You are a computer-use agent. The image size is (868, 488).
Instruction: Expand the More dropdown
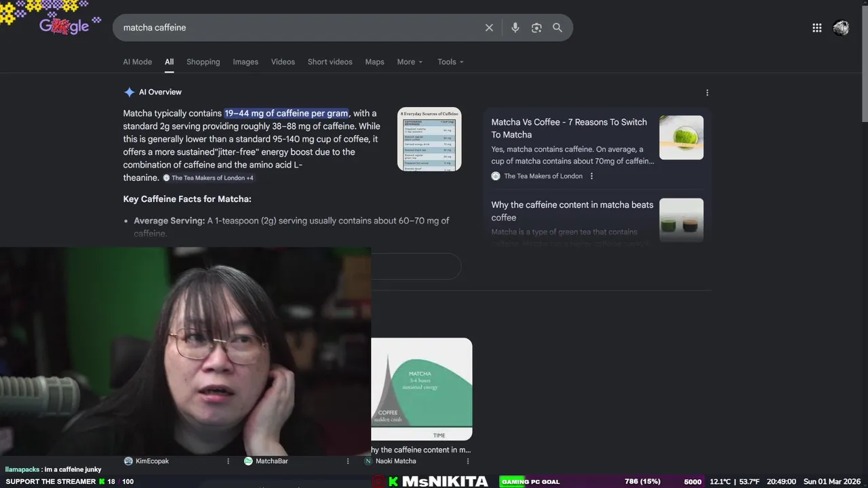pos(410,62)
